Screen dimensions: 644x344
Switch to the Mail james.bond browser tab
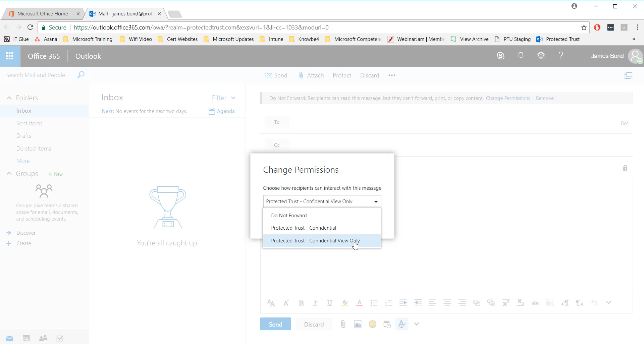pyautogui.click(x=125, y=14)
